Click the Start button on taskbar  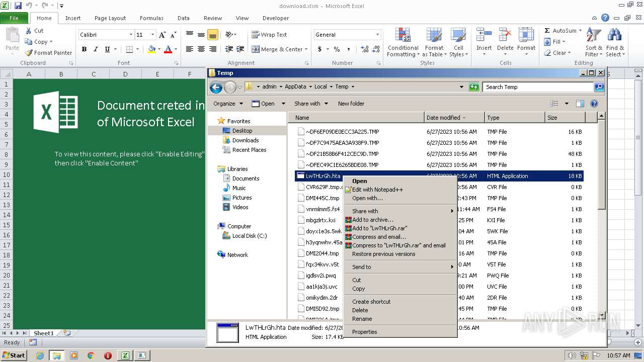(14, 355)
